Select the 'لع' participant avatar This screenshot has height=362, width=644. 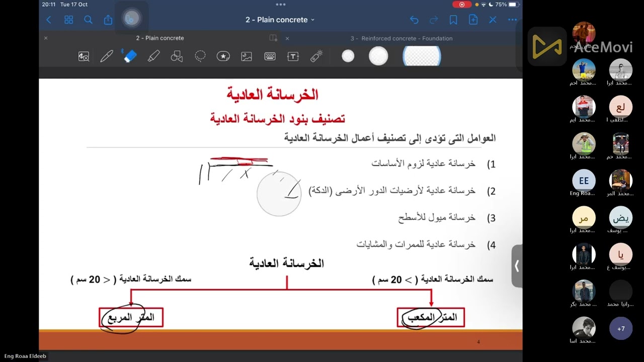click(x=620, y=107)
